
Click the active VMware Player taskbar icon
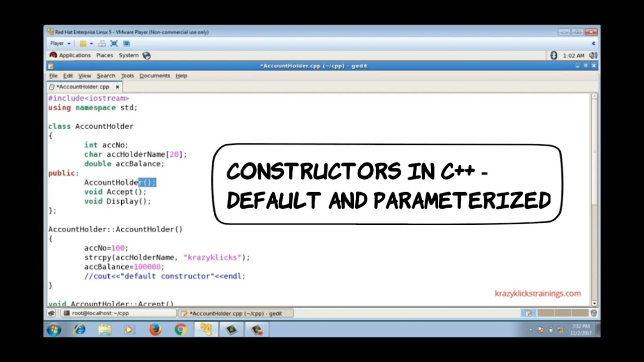coord(206,330)
